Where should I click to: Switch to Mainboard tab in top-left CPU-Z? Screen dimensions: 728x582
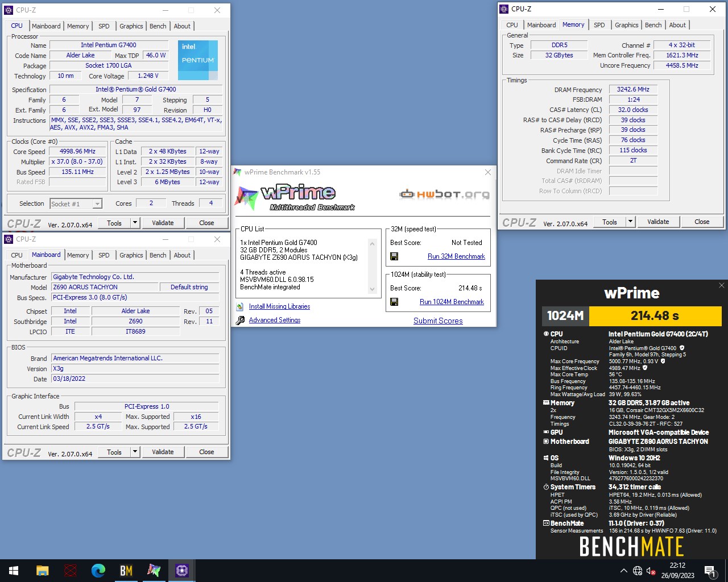tap(46, 26)
